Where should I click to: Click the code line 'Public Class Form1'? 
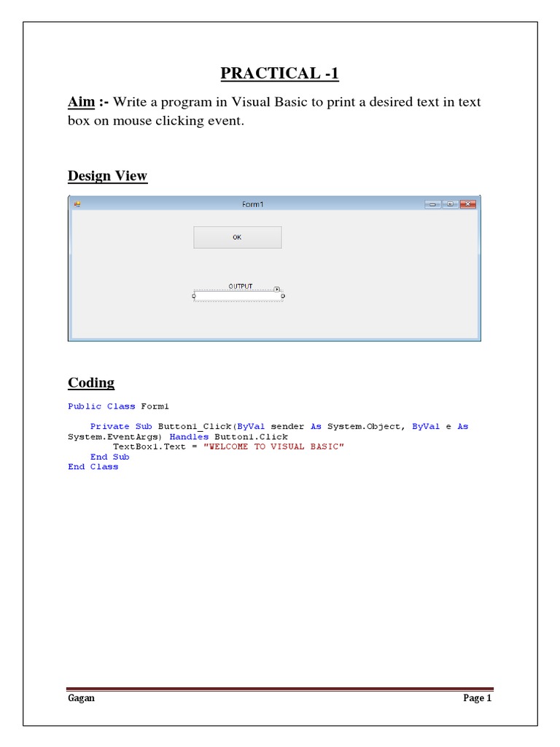(x=118, y=406)
